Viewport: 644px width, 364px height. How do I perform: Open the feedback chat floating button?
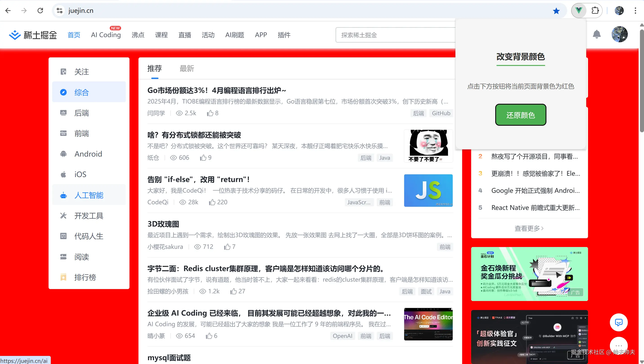619,322
